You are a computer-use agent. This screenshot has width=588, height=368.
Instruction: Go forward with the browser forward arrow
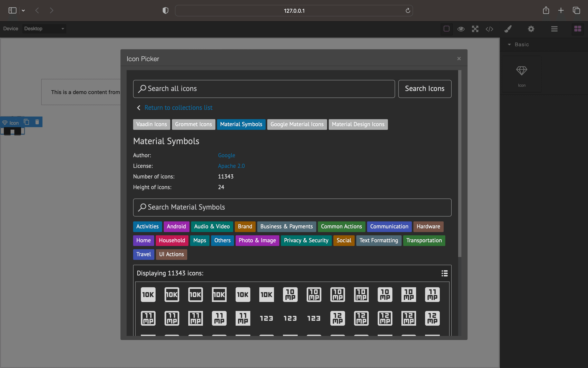[x=51, y=10]
